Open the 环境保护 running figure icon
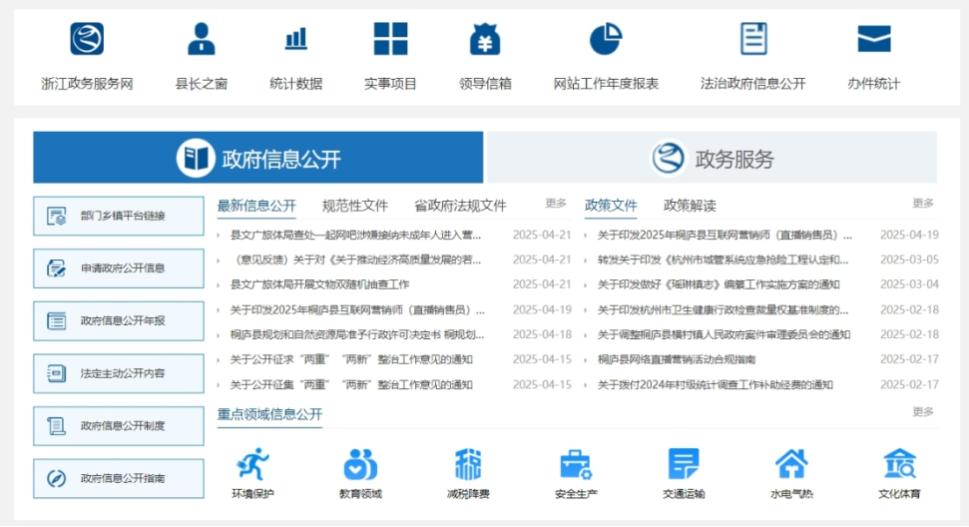 click(x=253, y=464)
